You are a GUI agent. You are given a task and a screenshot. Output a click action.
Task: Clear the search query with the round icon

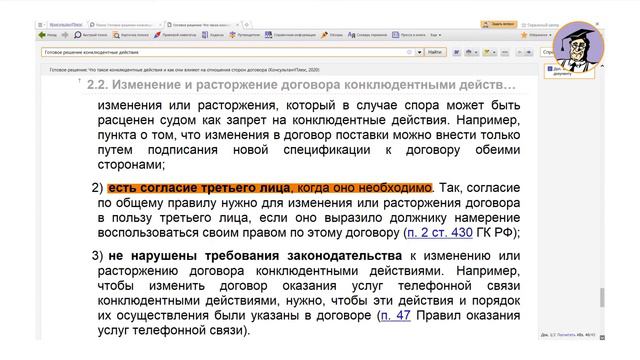pos(409,52)
